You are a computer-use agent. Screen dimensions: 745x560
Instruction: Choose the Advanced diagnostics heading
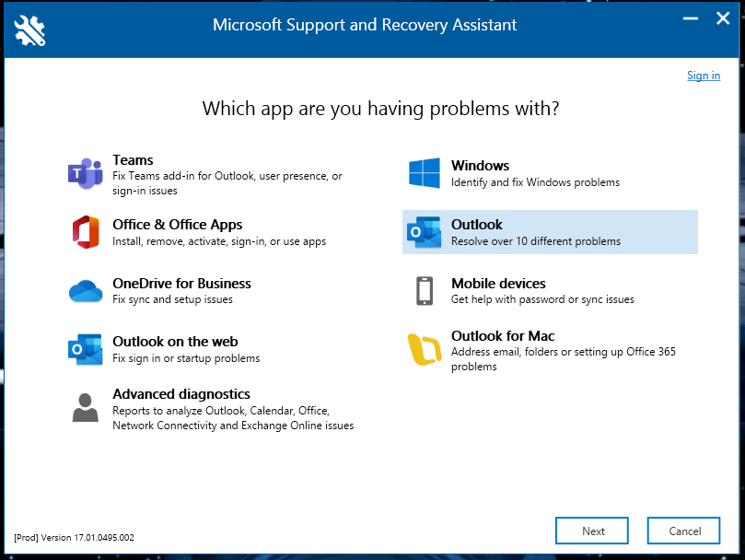pyautogui.click(x=181, y=394)
